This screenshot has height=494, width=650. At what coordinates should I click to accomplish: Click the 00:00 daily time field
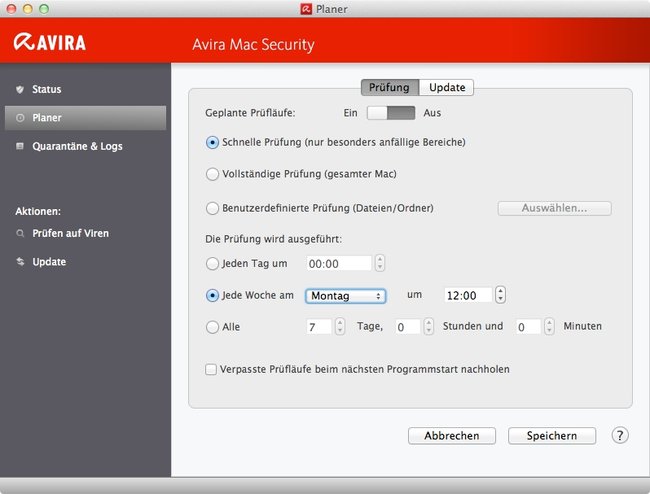point(339,264)
